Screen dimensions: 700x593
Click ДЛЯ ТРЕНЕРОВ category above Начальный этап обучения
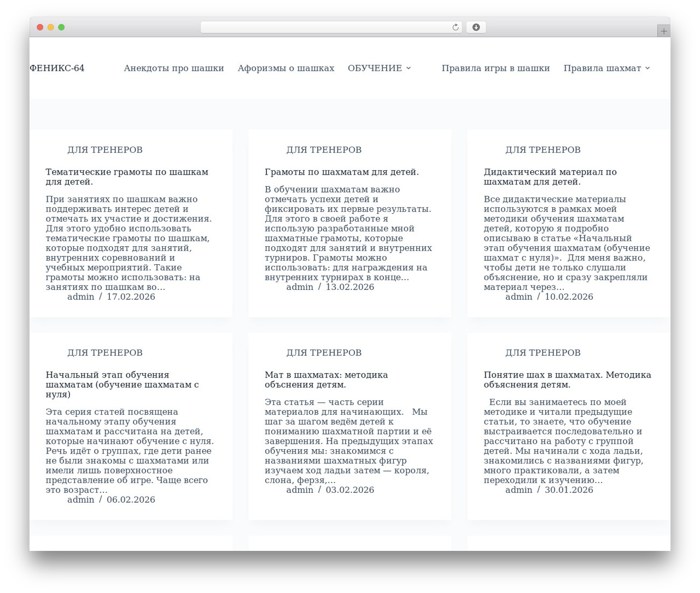coord(105,353)
